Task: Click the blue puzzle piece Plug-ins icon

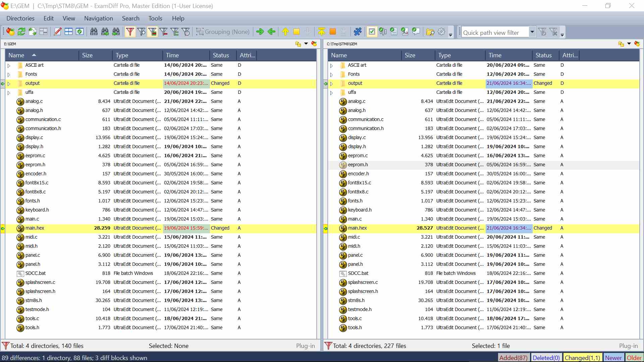Action: (x=358, y=32)
